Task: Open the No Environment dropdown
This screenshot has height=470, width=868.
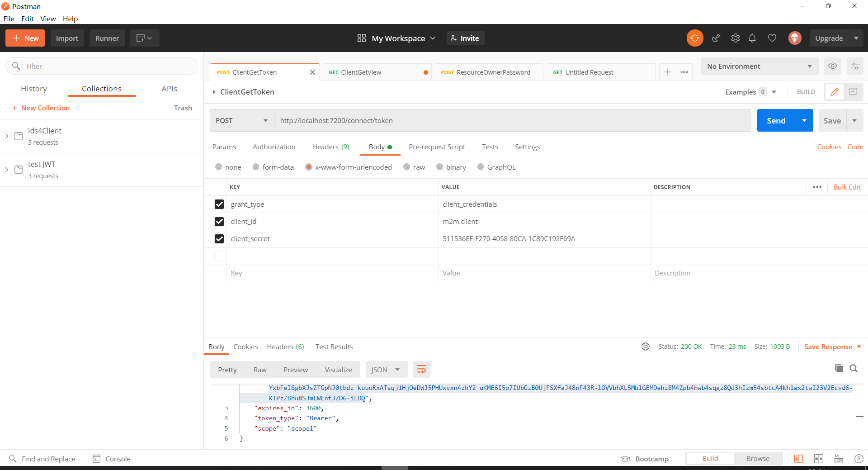Action: point(759,66)
